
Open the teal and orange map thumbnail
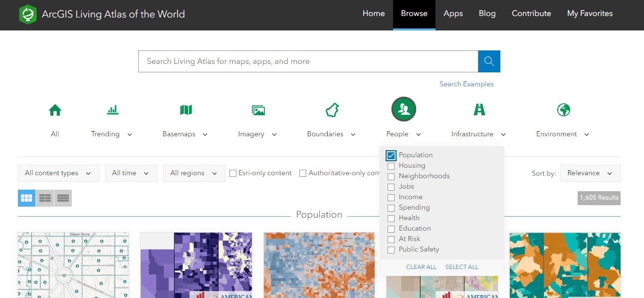(565, 265)
